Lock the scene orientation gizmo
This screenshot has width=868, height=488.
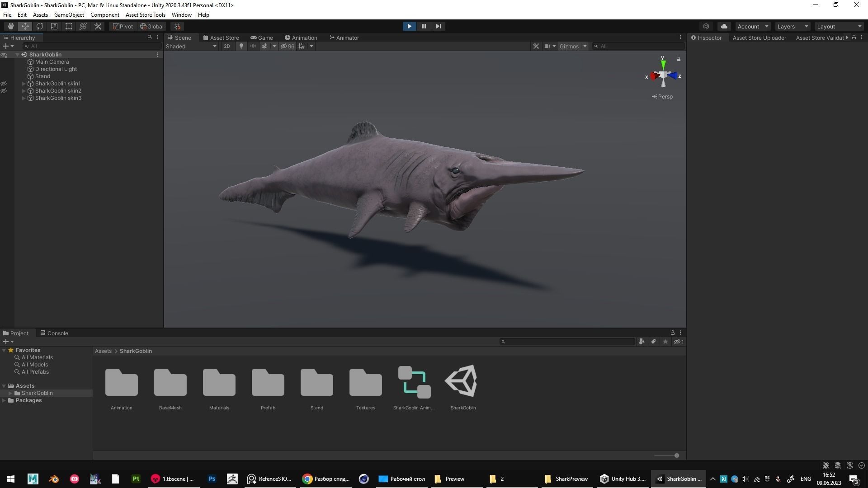pos(679,59)
